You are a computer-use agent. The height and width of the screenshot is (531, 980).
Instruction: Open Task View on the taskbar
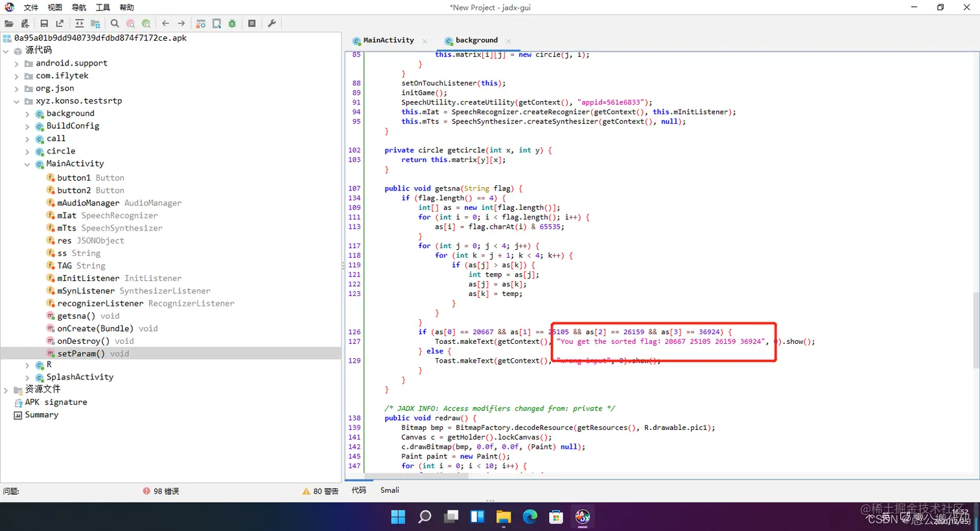coord(451,517)
